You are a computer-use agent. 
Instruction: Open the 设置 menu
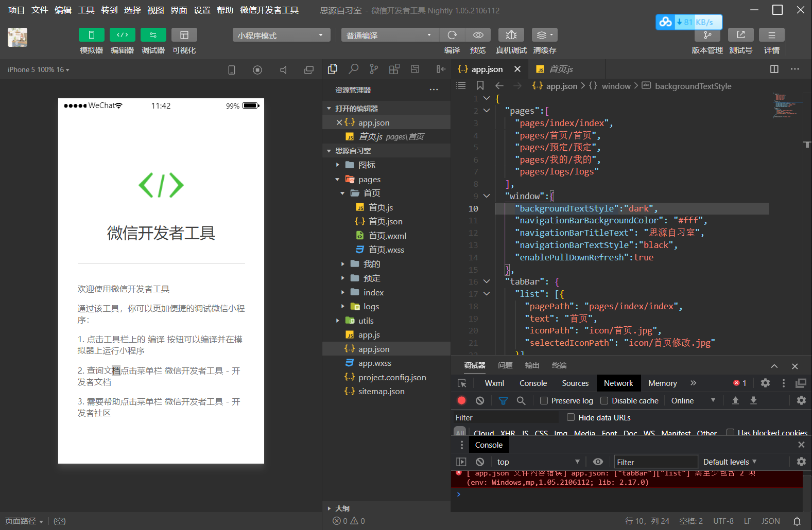point(202,10)
